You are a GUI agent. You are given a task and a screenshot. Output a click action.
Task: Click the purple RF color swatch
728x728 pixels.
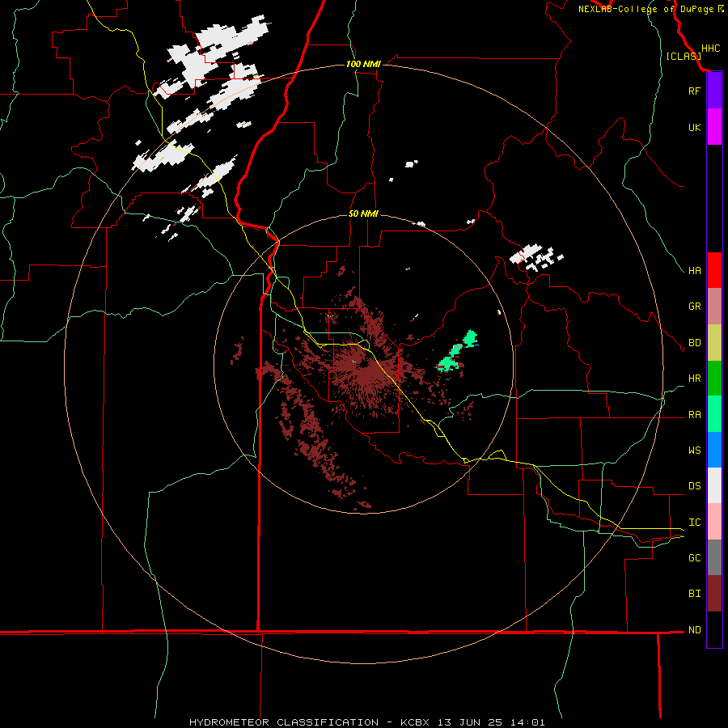[714, 91]
